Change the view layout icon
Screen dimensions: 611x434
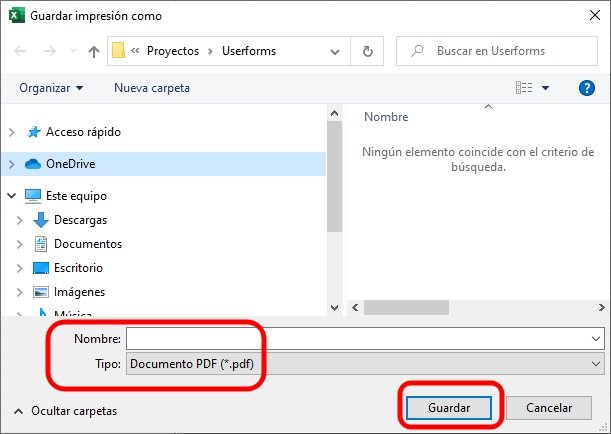(524, 88)
